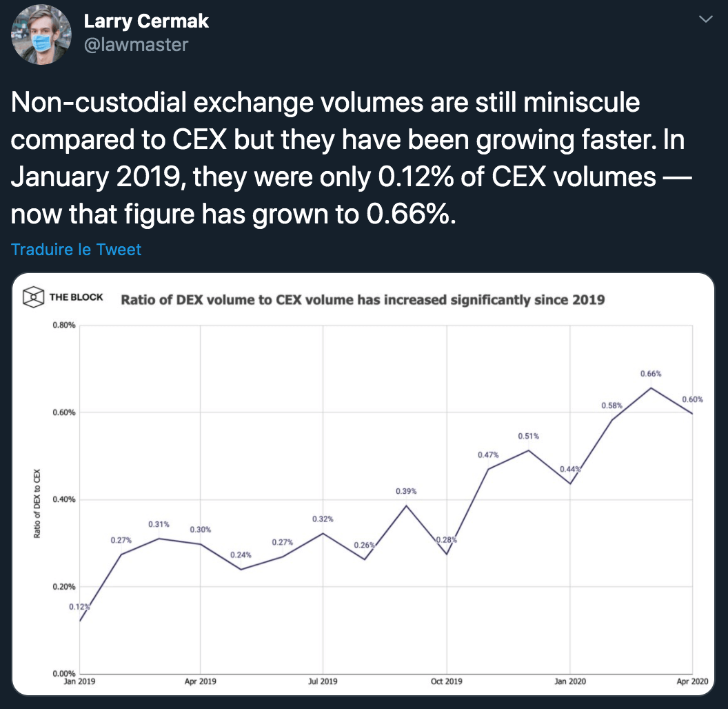Click the 0.66% peak data label
Image resolution: width=728 pixels, height=709 pixels.
(650, 374)
